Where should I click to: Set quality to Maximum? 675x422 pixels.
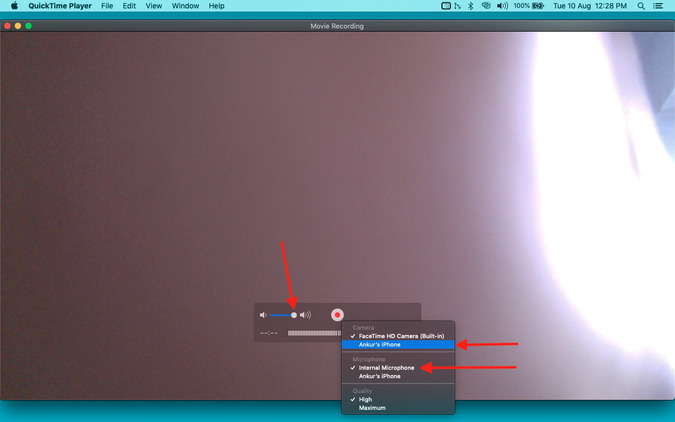(398, 408)
